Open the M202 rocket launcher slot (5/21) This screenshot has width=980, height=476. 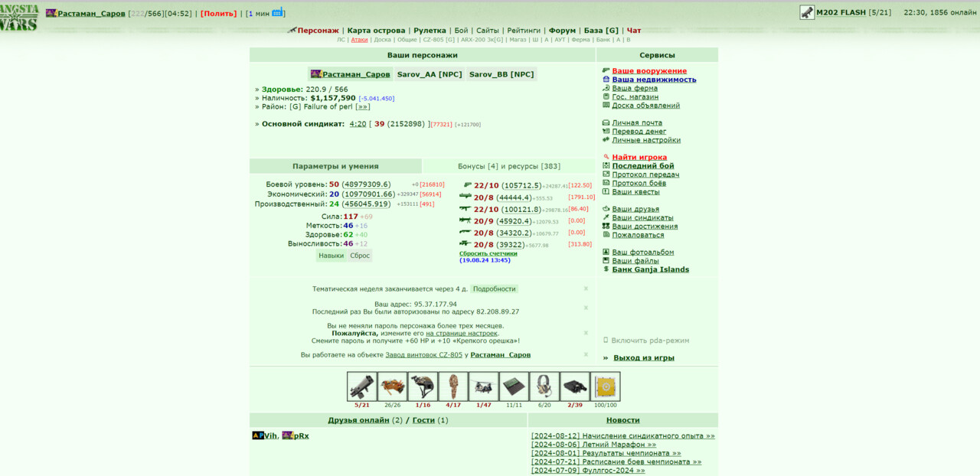click(x=361, y=386)
